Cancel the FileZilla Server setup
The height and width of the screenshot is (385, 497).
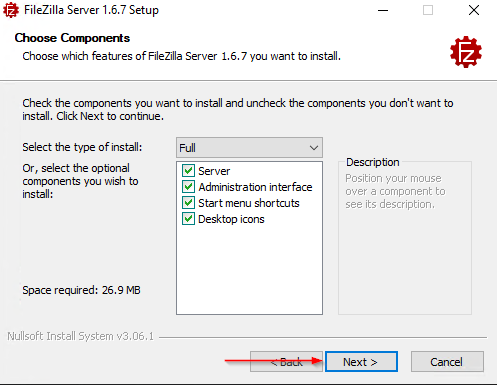(447, 361)
